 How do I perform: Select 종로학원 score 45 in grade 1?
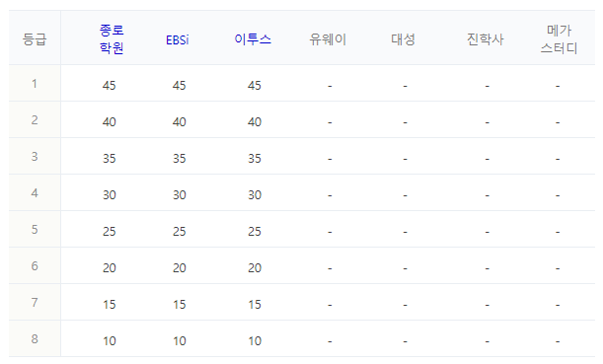[110, 86]
